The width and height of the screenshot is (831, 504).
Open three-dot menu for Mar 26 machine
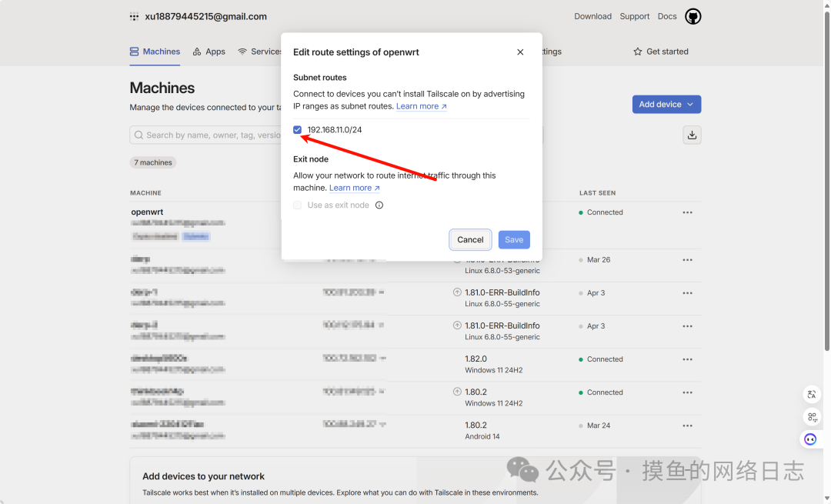click(x=687, y=260)
